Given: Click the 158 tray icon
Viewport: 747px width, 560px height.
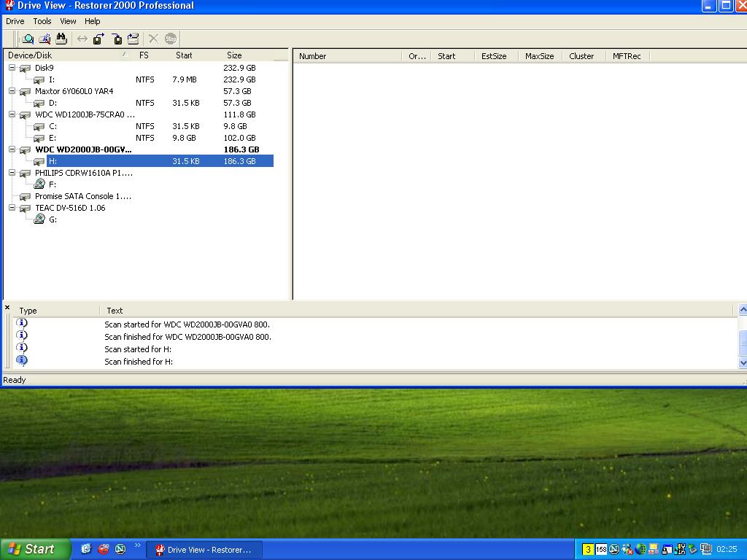Looking at the screenshot, I should pyautogui.click(x=601, y=550).
